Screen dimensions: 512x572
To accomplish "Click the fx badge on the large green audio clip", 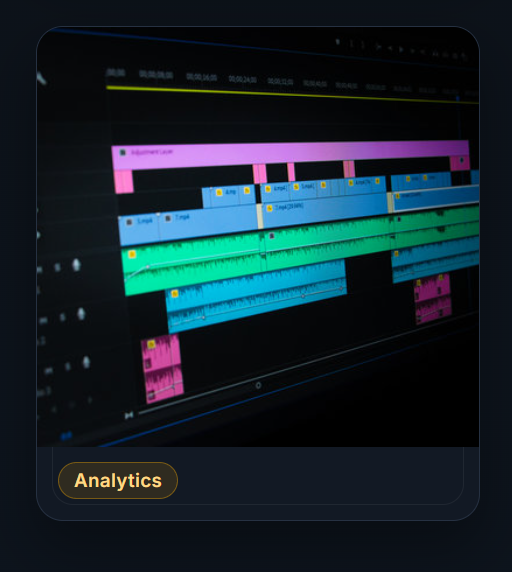I will pos(132,254).
